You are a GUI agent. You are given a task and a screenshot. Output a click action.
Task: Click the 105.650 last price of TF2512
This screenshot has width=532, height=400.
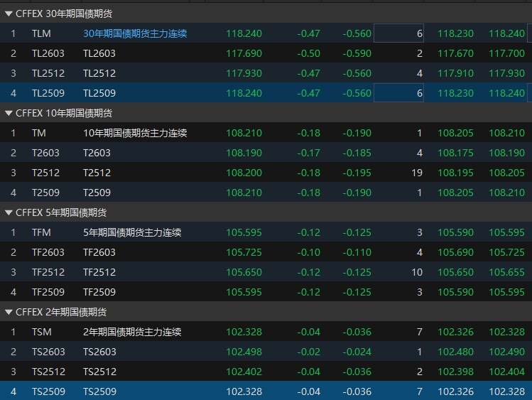point(244,272)
